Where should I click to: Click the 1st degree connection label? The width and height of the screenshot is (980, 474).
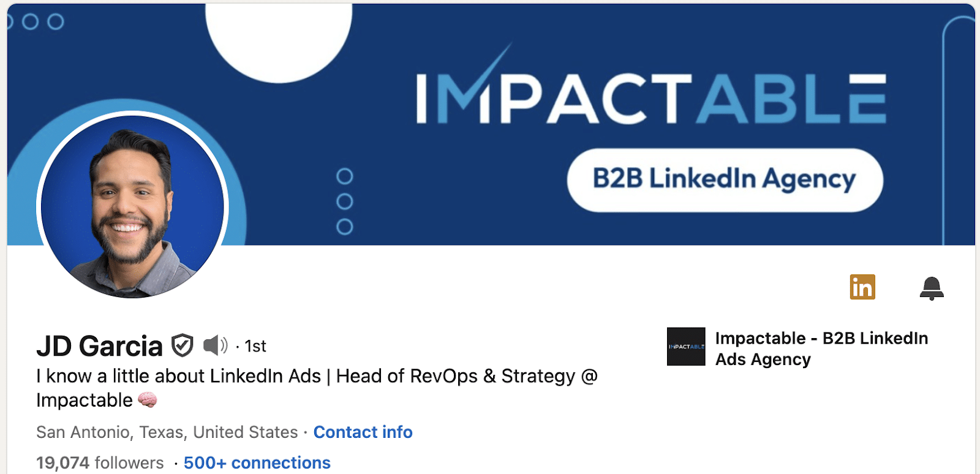(255, 347)
